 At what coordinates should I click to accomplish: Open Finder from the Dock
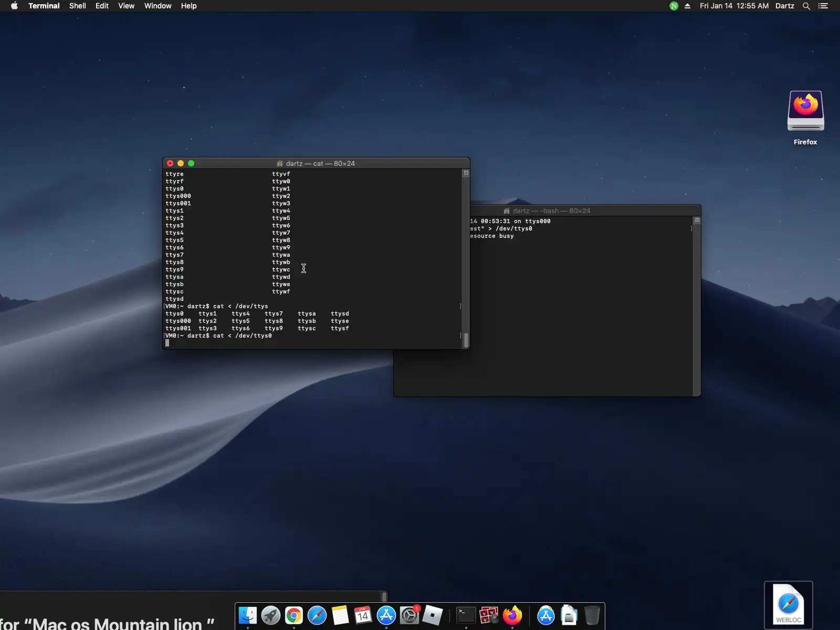(248, 615)
